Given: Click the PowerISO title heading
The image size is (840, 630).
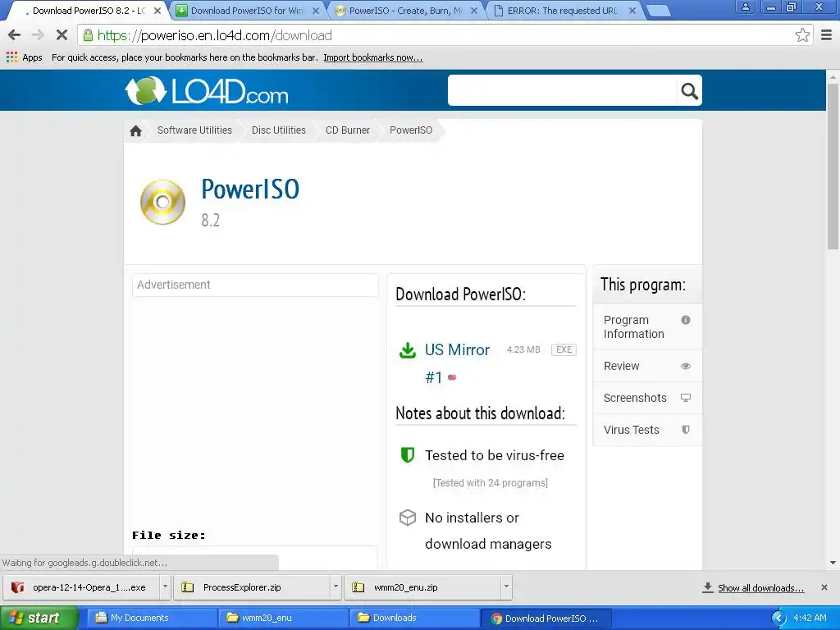Looking at the screenshot, I should tap(250, 189).
